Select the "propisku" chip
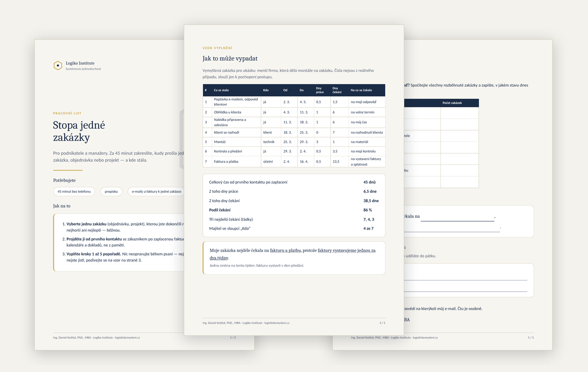 [x=112, y=191]
